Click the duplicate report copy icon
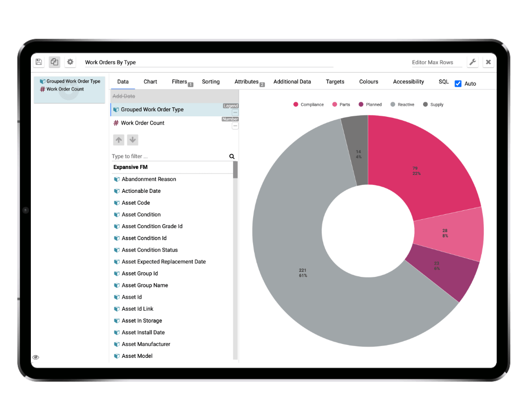Viewport: 528px width, 420px height. tap(54, 62)
